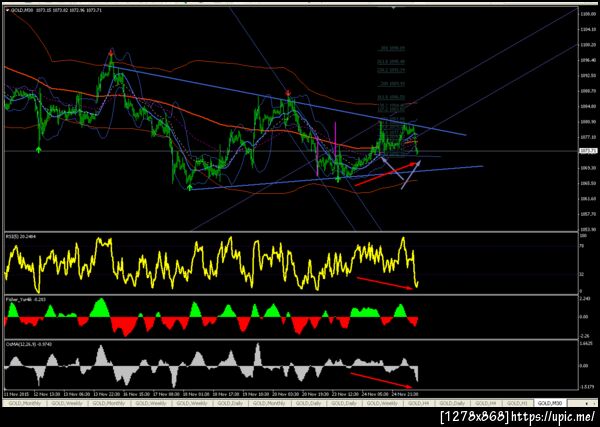The height and width of the screenshot is (427, 600).
Task: Switch to the GOLD,H1 chart tab
Action: [x=517, y=403]
